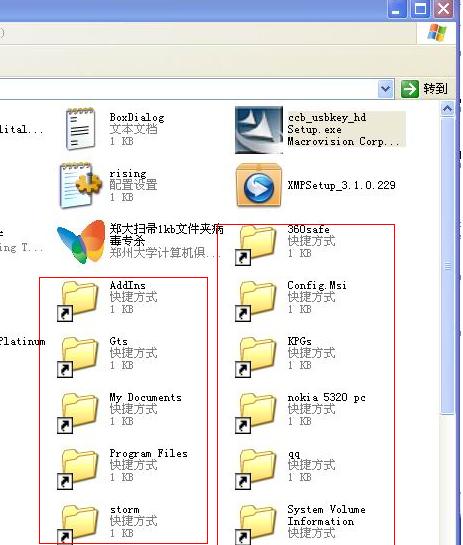Select the Program Files shortcut folder icon
Image resolution: width=463 pixels, height=545 pixels.
coord(78,468)
